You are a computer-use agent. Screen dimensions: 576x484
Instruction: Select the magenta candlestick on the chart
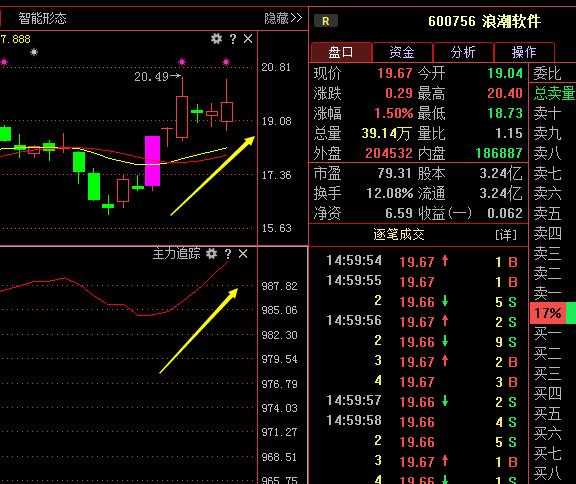(x=152, y=161)
